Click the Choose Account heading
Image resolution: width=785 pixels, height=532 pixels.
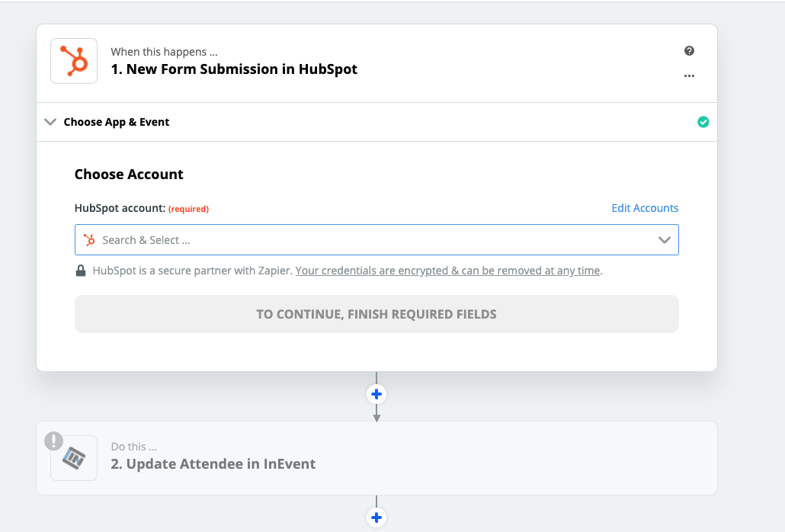[x=129, y=175]
